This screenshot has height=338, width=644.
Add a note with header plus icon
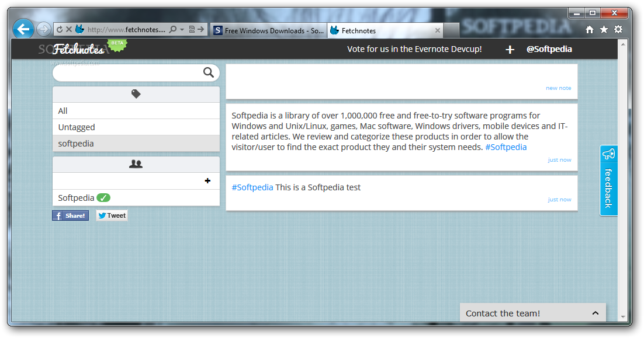click(x=510, y=50)
